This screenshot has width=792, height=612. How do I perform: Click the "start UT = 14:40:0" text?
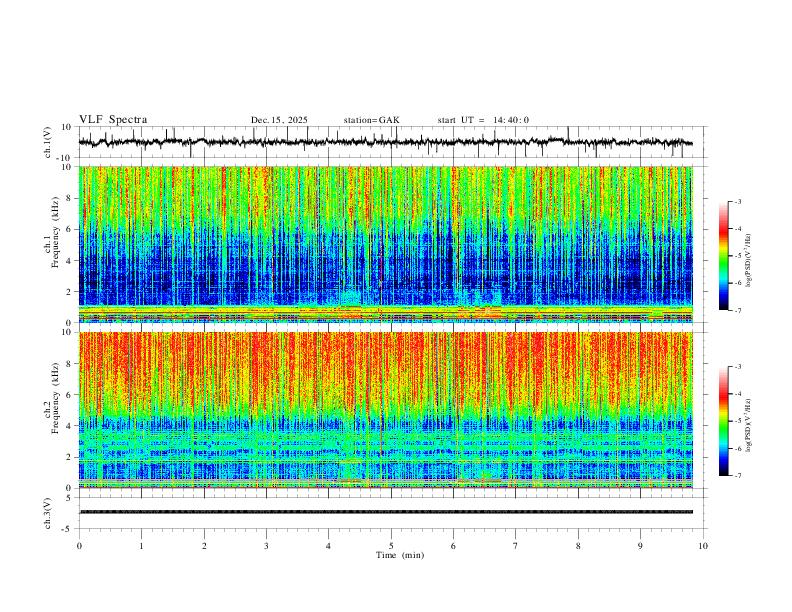pos(483,120)
